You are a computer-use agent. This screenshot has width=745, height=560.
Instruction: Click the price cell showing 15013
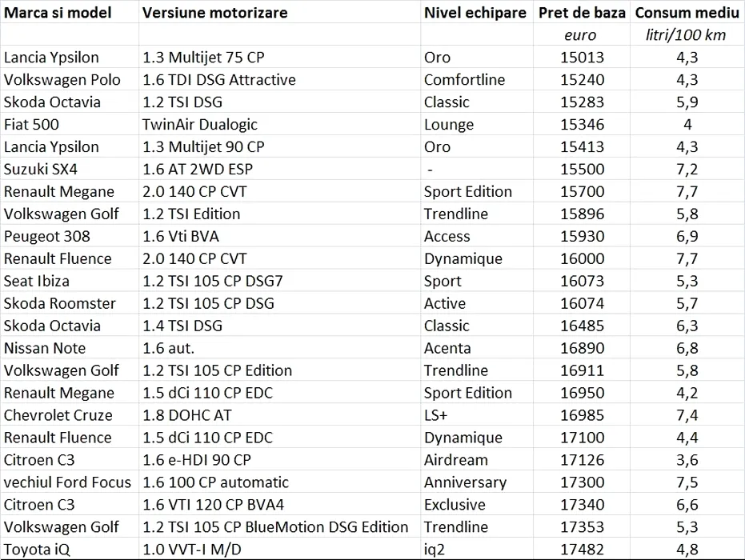(582, 57)
